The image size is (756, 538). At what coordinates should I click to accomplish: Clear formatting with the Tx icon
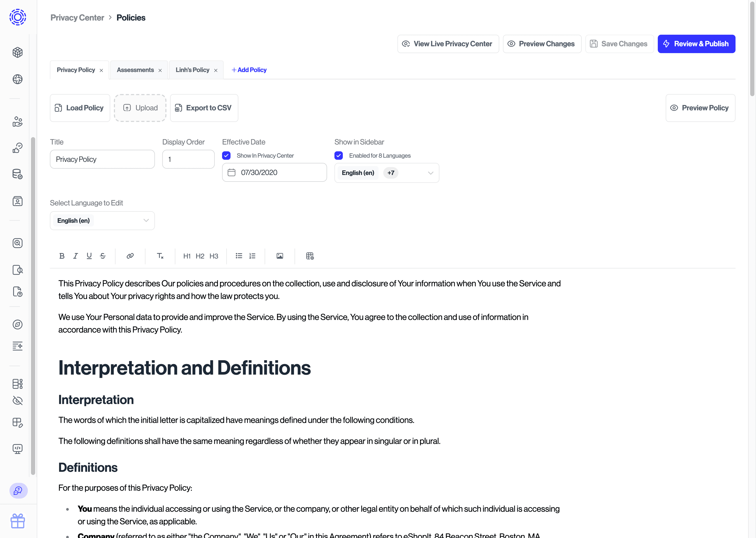(x=160, y=256)
